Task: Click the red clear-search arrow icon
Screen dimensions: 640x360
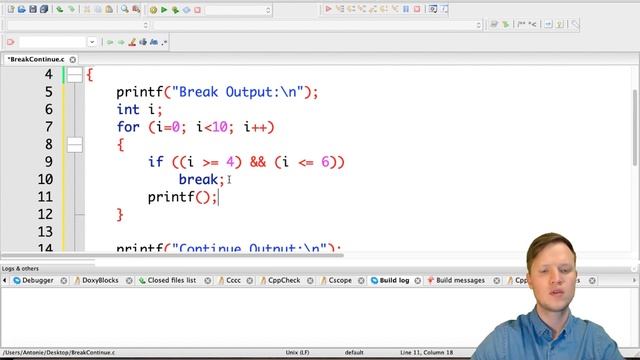Action: coord(11,42)
